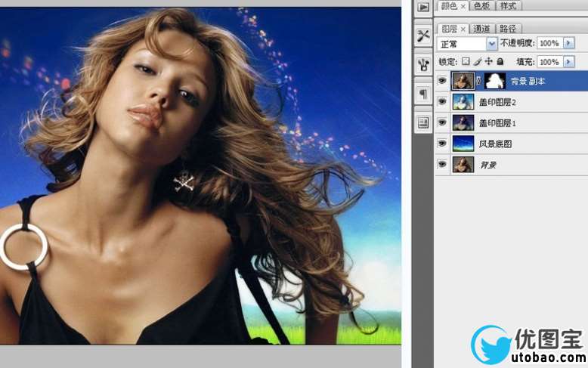Open the Actions panel play icon
Image resolution: width=588 pixels, height=368 pixels.
423,7
